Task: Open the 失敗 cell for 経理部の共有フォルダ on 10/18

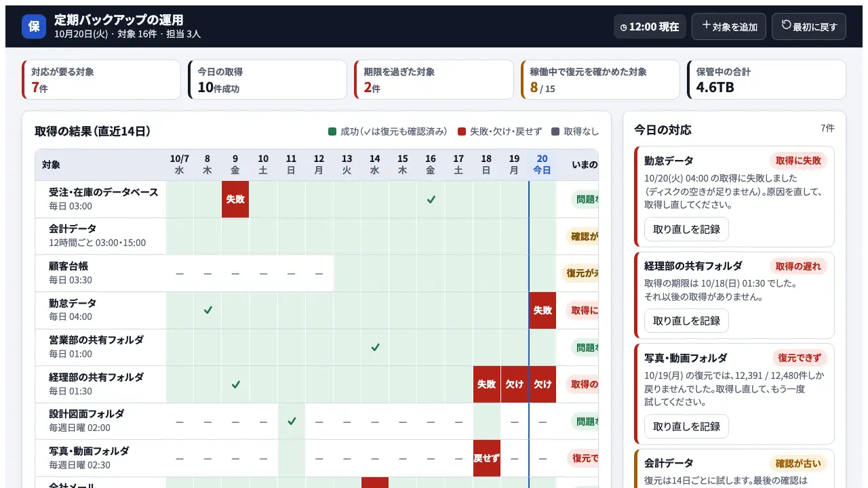Action: (x=486, y=384)
